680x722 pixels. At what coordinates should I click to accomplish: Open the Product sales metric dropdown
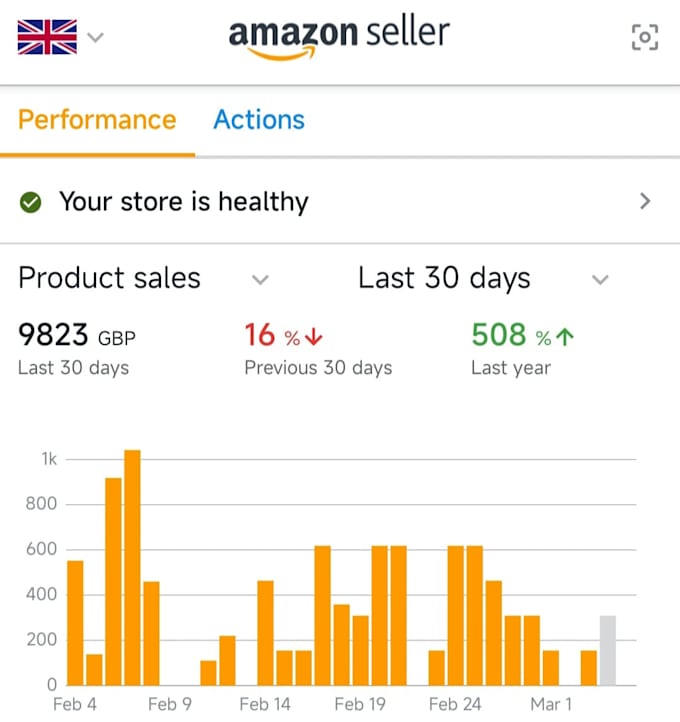pyautogui.click(x=143, y=278)
